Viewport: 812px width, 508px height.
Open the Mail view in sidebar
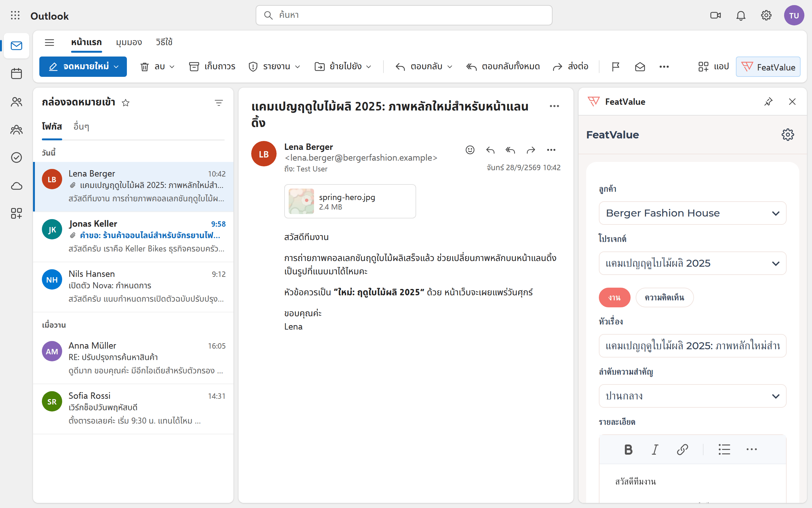tap(16, 46)
